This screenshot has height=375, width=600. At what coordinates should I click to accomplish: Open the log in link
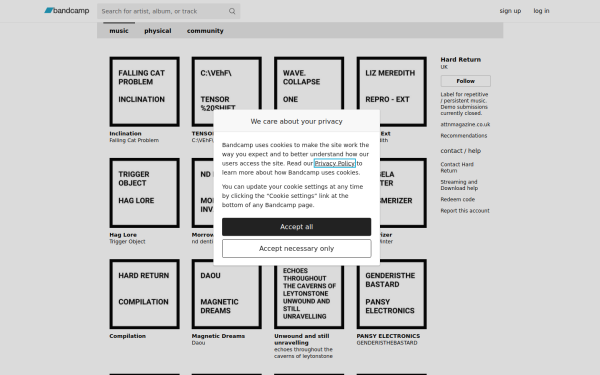(541, 11)
